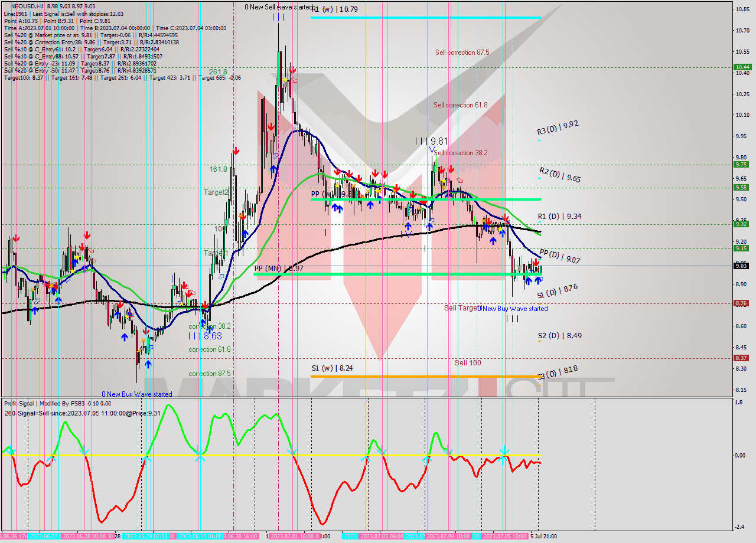Click the green 'Target1' label

[216, 253]
